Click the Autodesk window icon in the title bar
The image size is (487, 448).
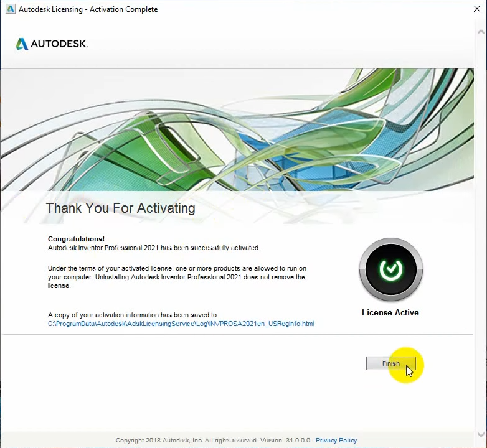click(9, 9)
